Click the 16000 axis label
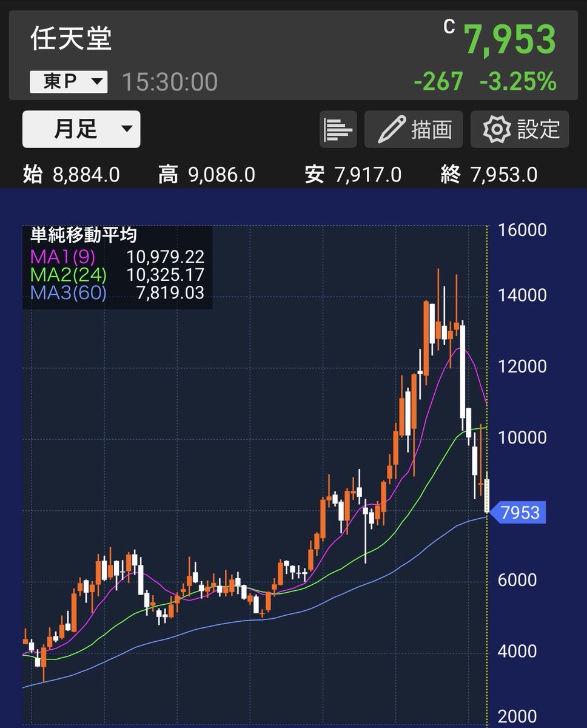 [x=522, y=230]
